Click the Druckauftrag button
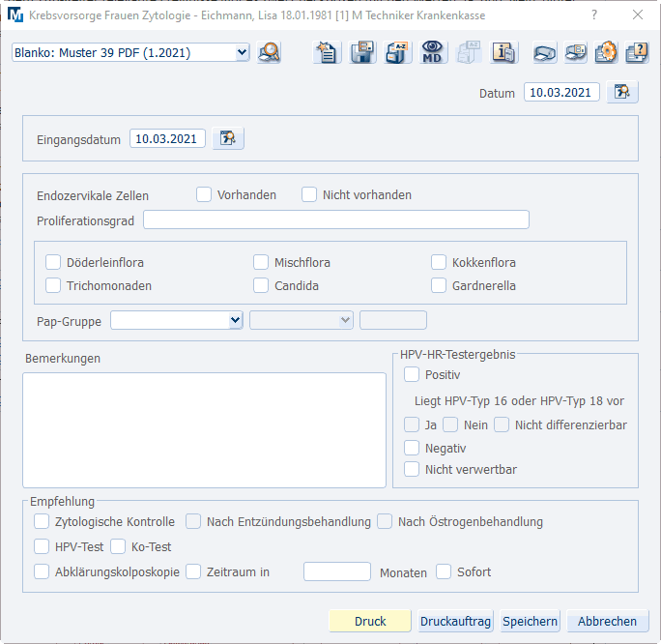 [x=455, y=621]
